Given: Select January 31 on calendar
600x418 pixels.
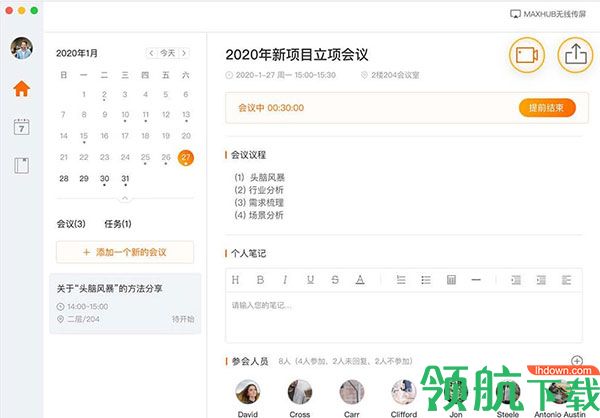Looking at the screenshot, I should 125,178.
